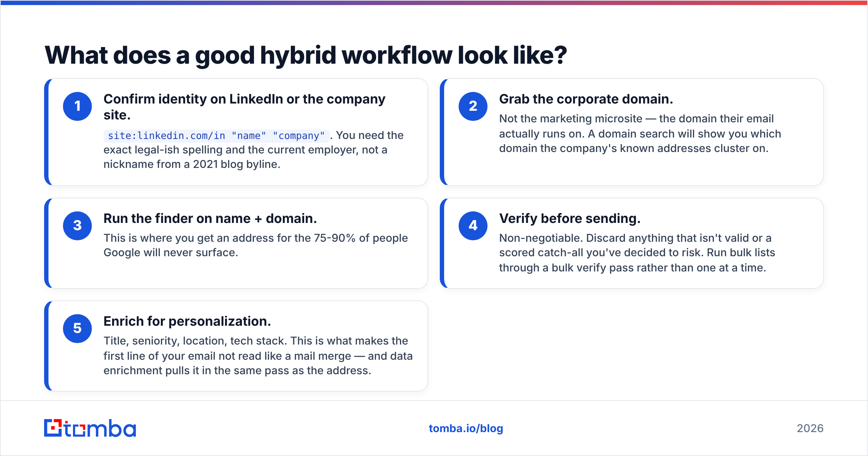Viewport: 868px width, 456px height.
Task: Click 'Verify before sending.' heading
Action: (570, 218)
